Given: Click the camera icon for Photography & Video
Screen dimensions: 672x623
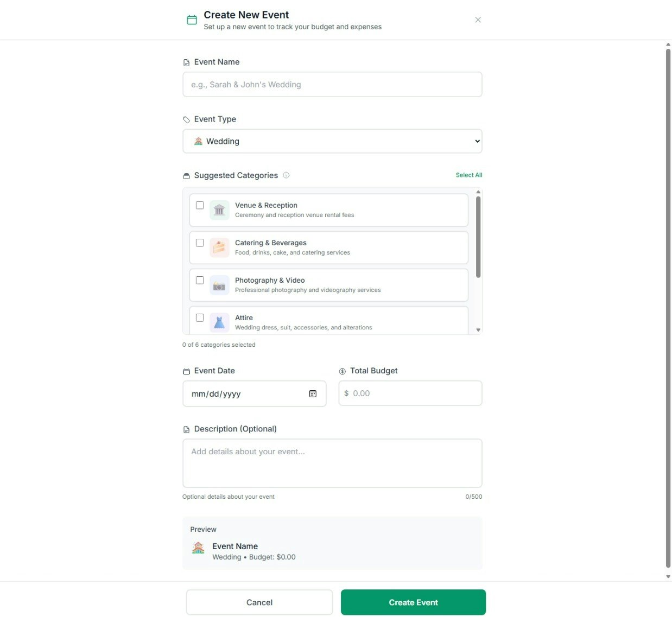Looking at the screenshot, I should click(x=219, y=285).
